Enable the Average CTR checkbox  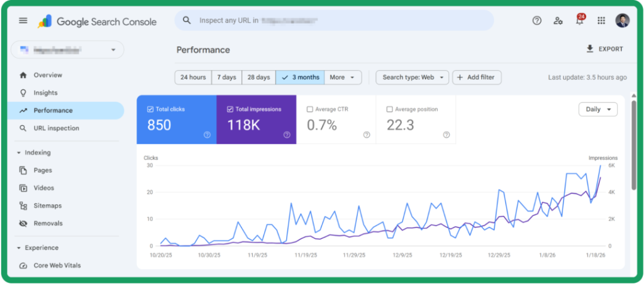310,109
